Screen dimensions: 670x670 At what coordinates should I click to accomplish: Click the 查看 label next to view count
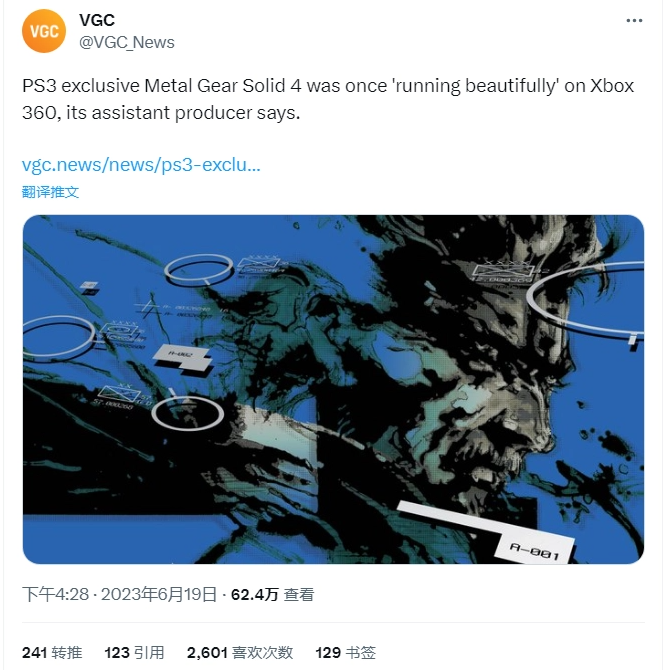[x=299, y=594]
